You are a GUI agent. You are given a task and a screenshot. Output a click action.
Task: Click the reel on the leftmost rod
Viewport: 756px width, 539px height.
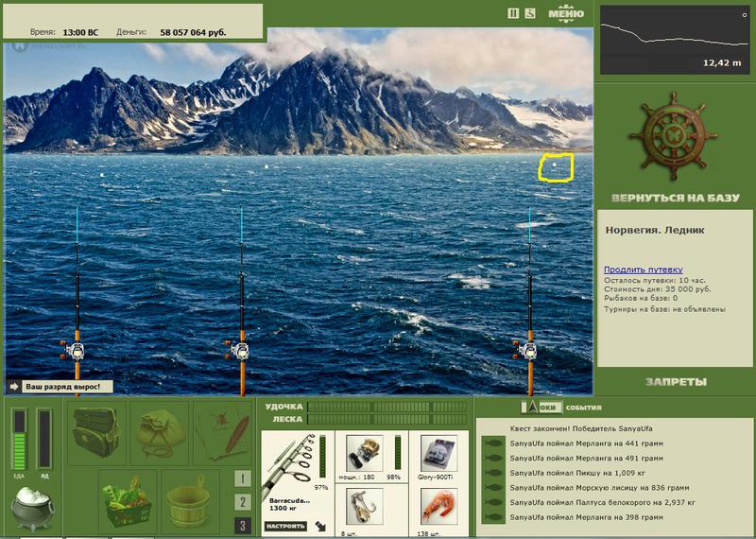tap(74, 350)
